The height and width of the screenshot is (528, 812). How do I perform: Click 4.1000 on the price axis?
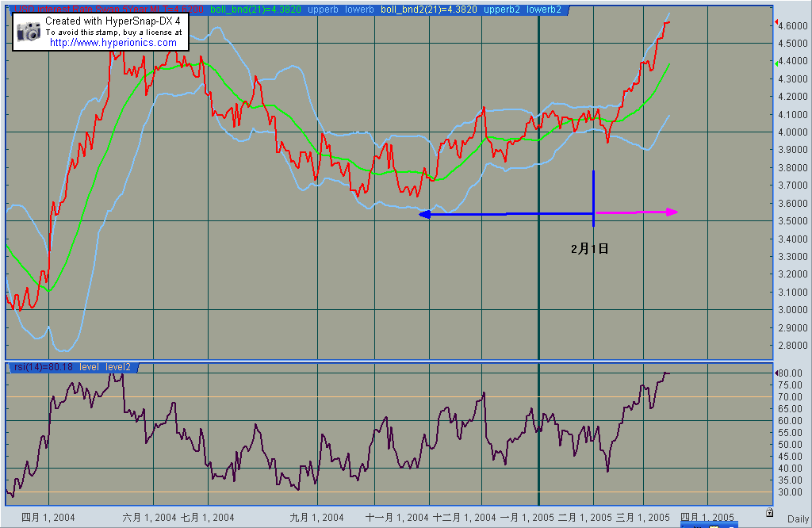(x=793, y=114)
